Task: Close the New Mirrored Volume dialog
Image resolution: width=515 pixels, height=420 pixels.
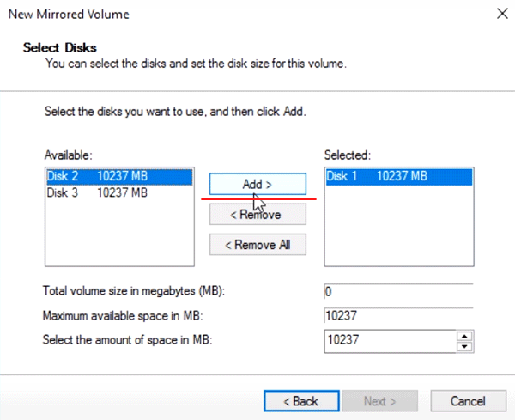Action: pyautogui.click(x=502, y=14)
